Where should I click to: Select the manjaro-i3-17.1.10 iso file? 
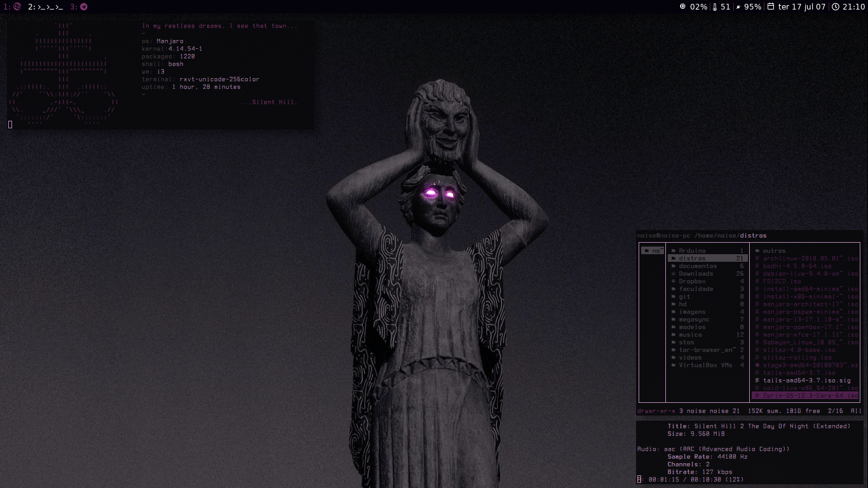tap(806, 320)
